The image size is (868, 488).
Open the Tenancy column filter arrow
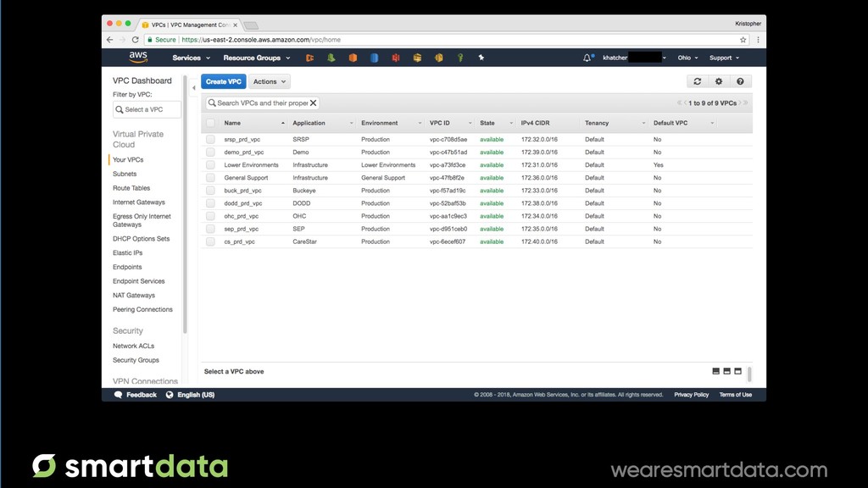point(643,123)
